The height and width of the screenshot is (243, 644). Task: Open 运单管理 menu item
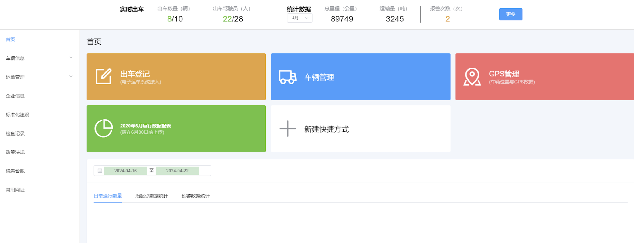15,77
